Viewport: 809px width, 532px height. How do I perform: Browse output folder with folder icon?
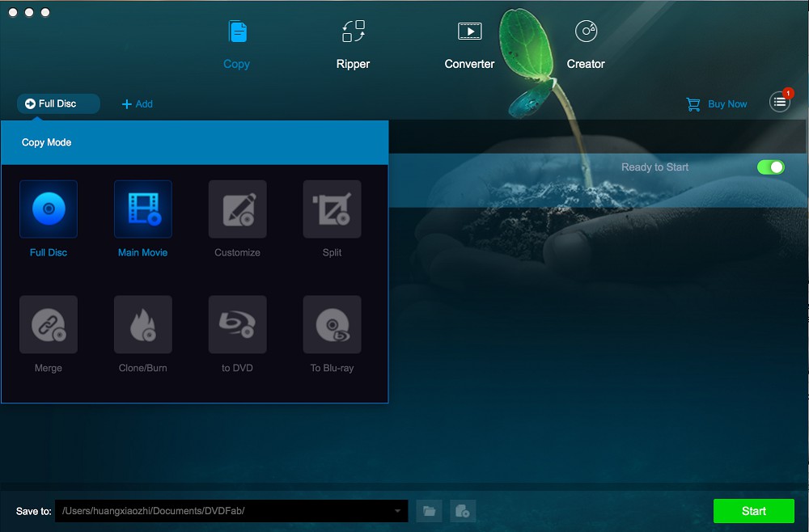click(x=430, y=511)
